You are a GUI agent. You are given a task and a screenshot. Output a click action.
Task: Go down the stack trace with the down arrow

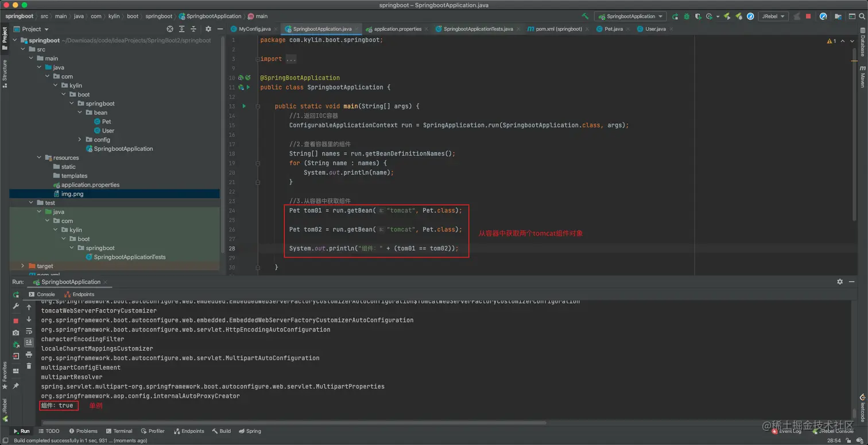(29, 319)
